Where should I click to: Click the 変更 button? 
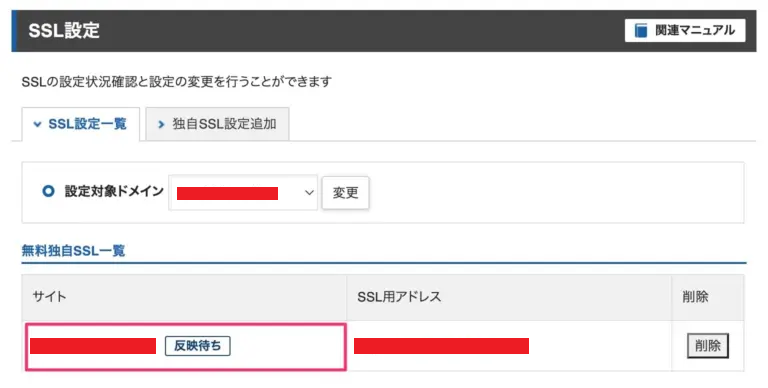[345, 193]
